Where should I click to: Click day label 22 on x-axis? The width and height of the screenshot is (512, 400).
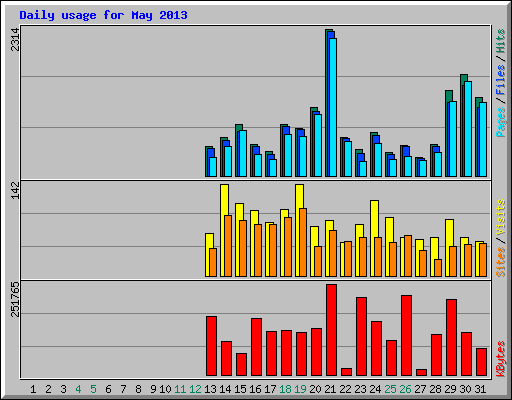click(345, 389)
